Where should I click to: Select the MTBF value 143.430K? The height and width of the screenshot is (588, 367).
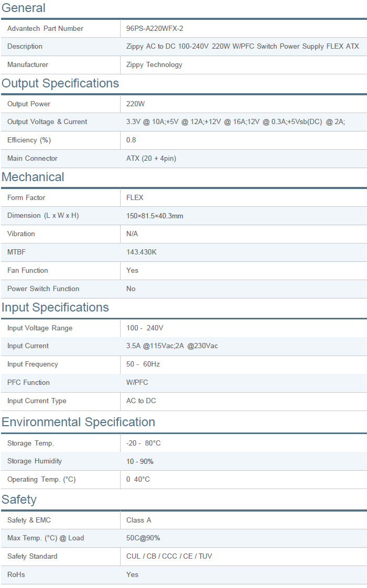tap(142, 252)
